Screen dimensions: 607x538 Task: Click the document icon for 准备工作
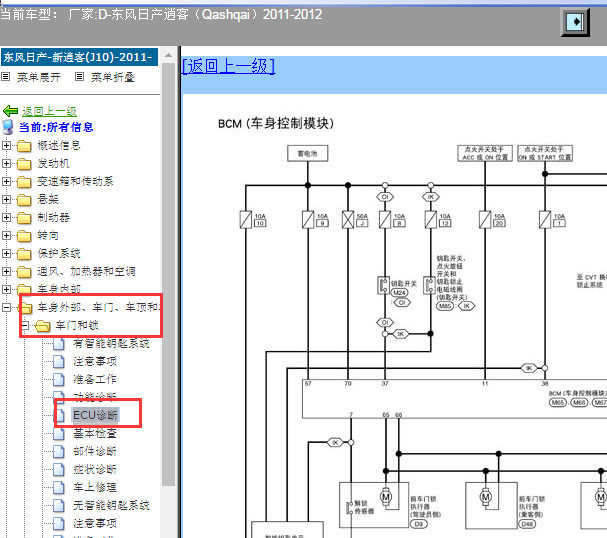[x=59, y=379]
